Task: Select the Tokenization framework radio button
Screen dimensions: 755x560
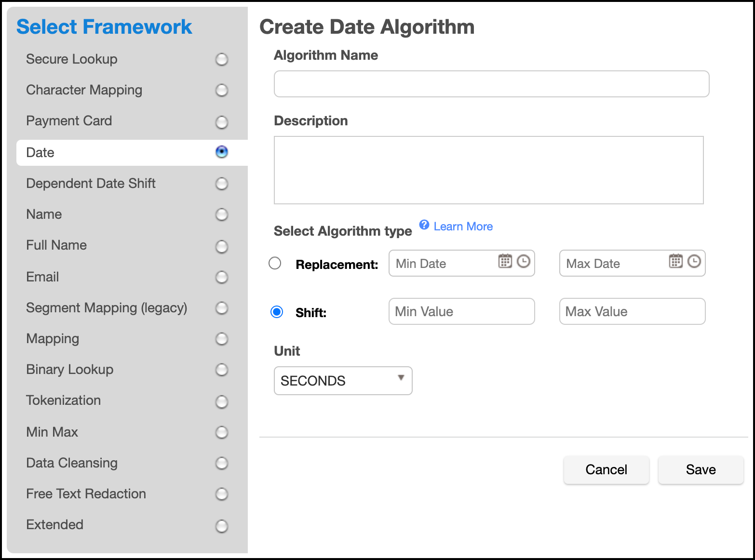Action: coord(221,401)
